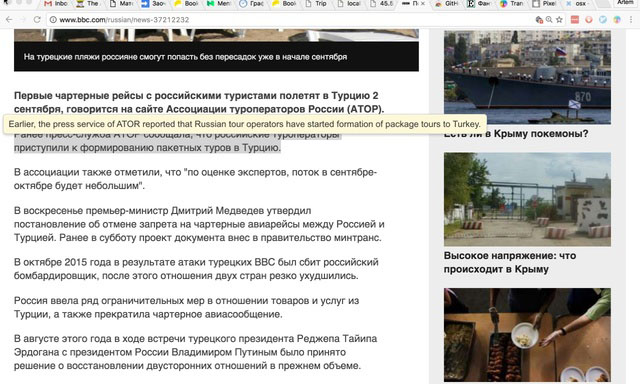Switch to the GitH tab
The width and height of the screenshot is (640, 384).
(447, 4)
